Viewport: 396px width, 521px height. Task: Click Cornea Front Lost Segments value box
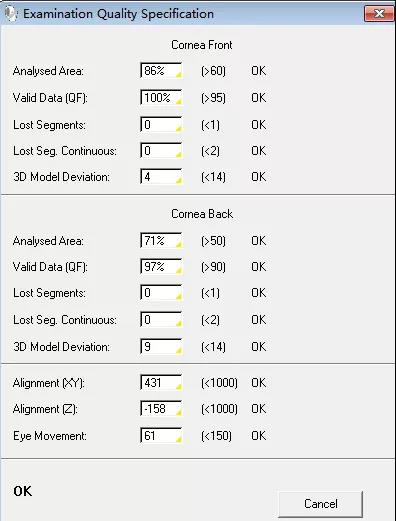(x=161, y=125)
